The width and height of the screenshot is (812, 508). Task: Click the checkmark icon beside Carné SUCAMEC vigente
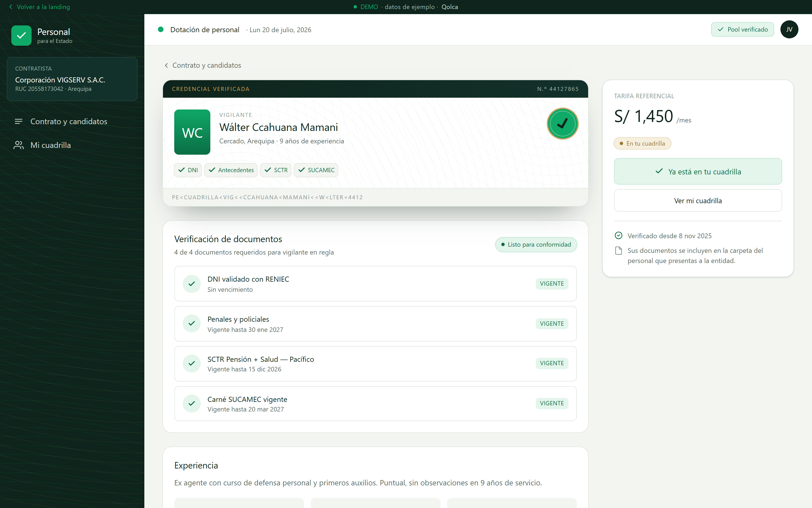(x=192, y=403)
